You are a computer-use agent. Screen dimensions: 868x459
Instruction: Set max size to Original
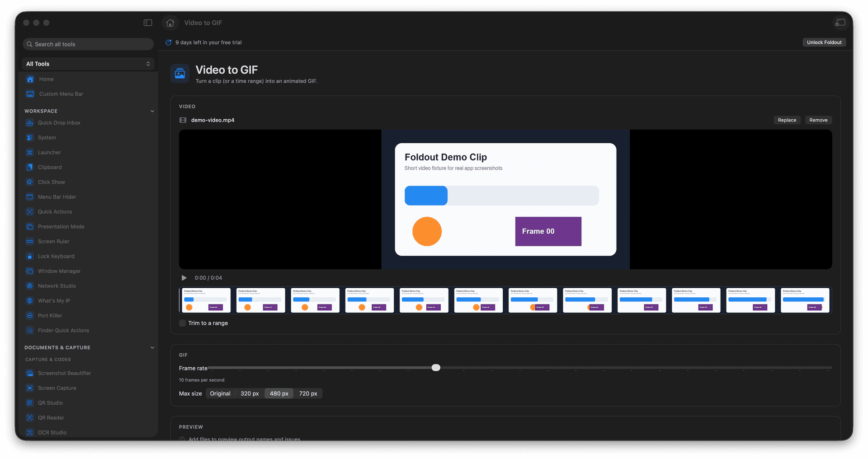click(220, 393)
